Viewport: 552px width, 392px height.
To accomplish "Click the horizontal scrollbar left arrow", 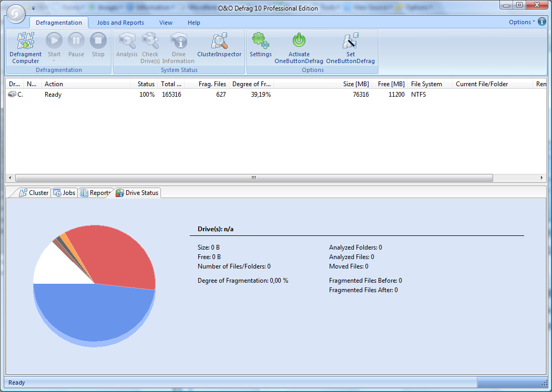I will 10,178.
